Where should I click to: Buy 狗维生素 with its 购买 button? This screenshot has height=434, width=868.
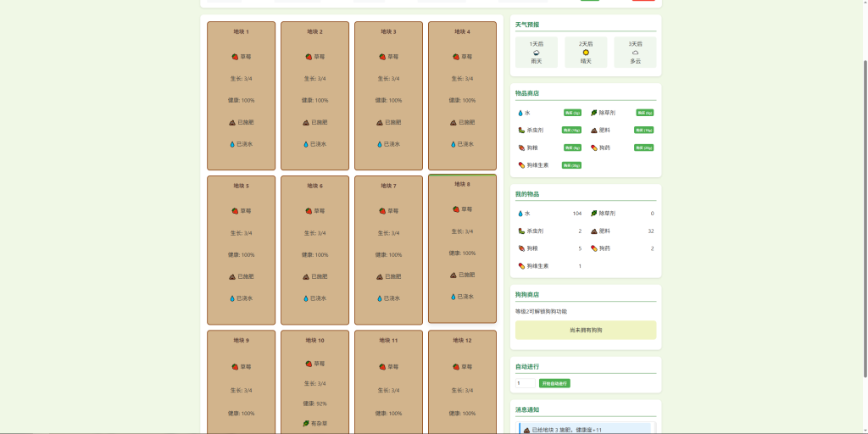[571, 165]
